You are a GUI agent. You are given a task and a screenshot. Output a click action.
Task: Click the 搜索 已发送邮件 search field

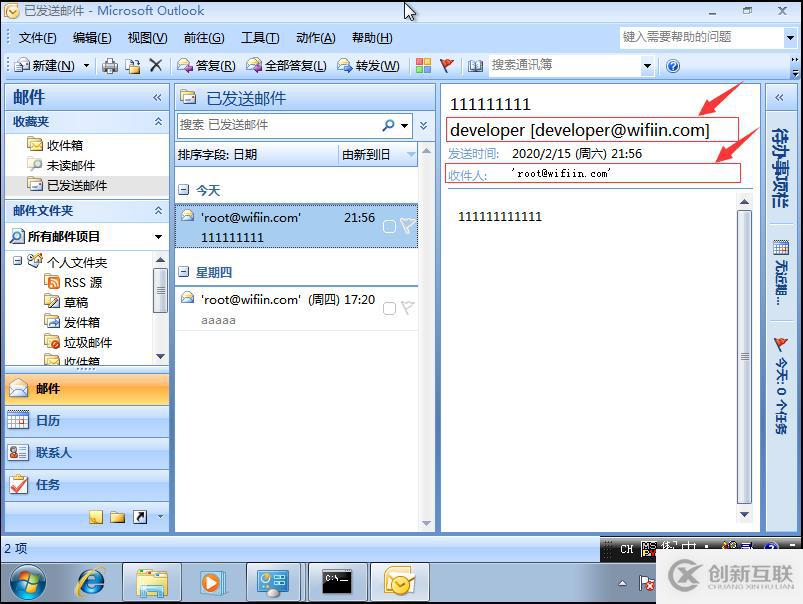coord(279,125)
